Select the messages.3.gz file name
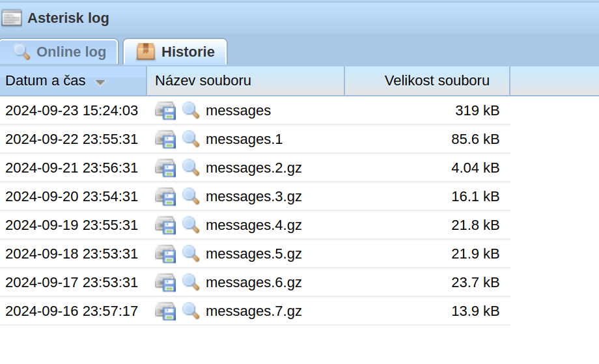Viewport: 599px width, 364px height. click(x=254, y=197)
